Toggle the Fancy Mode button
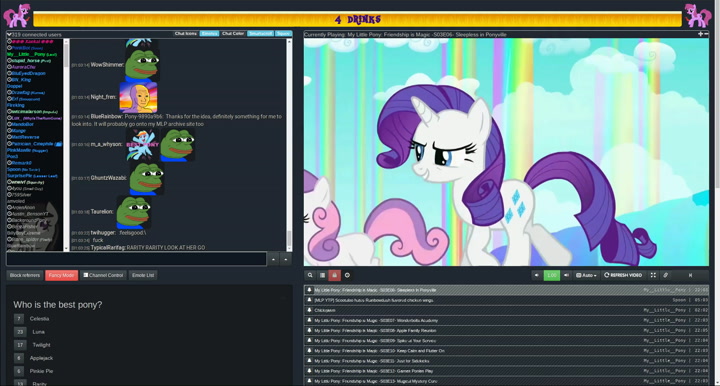The image size is (720, 386). click(x=62, y=275)
